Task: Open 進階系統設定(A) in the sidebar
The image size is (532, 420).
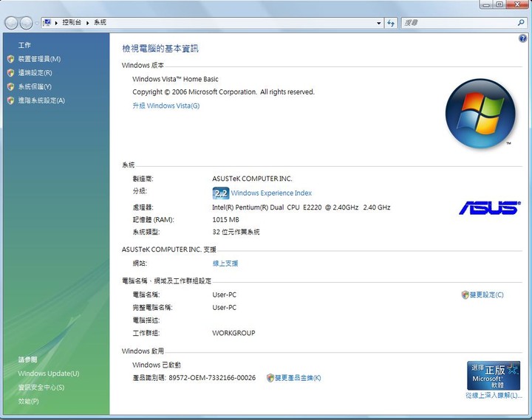Action: point(41,100)
